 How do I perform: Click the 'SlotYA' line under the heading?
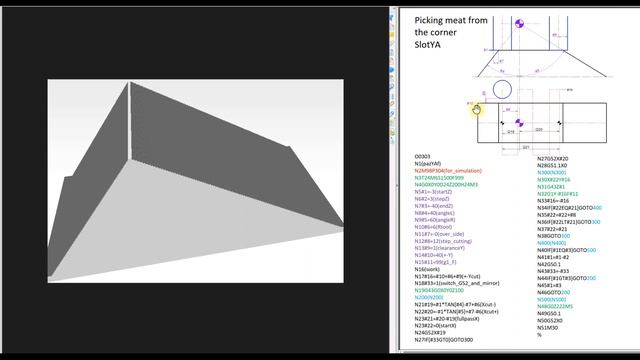click(427, 45)
